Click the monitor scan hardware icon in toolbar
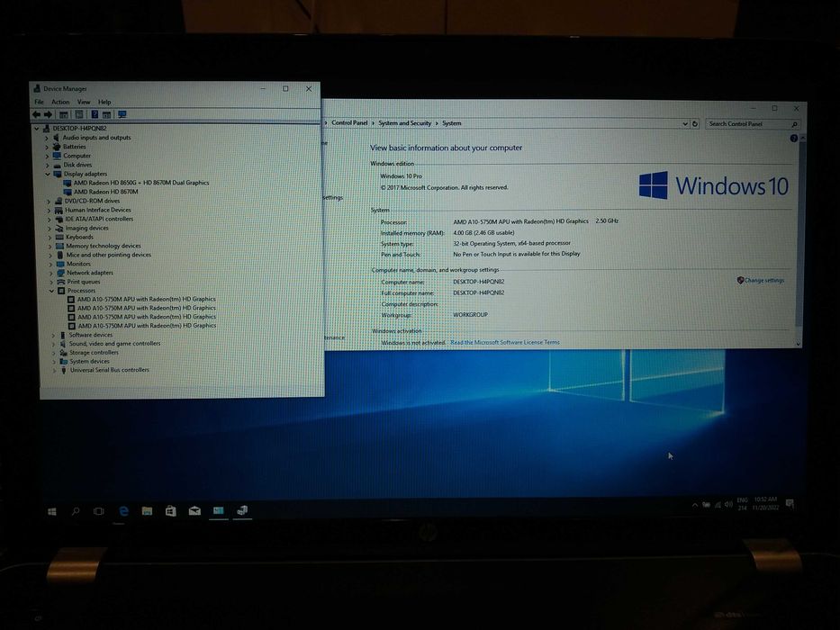840x630 pixels. click(x=122, y=114)
